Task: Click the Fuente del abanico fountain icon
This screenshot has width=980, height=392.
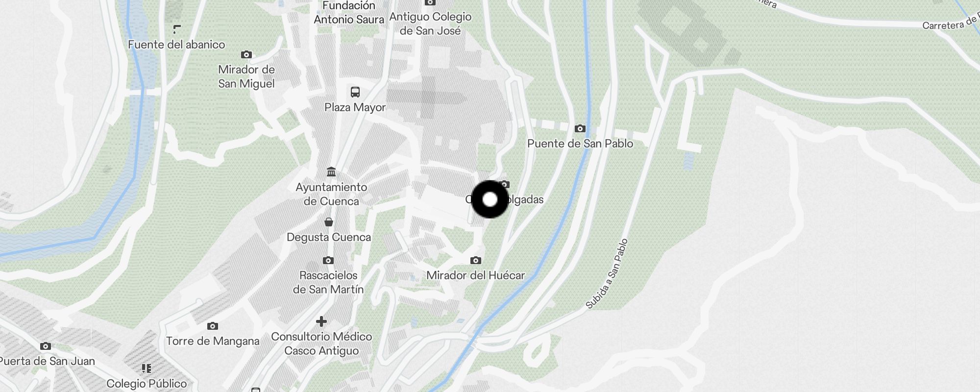Action: click(x=177, y=29)
